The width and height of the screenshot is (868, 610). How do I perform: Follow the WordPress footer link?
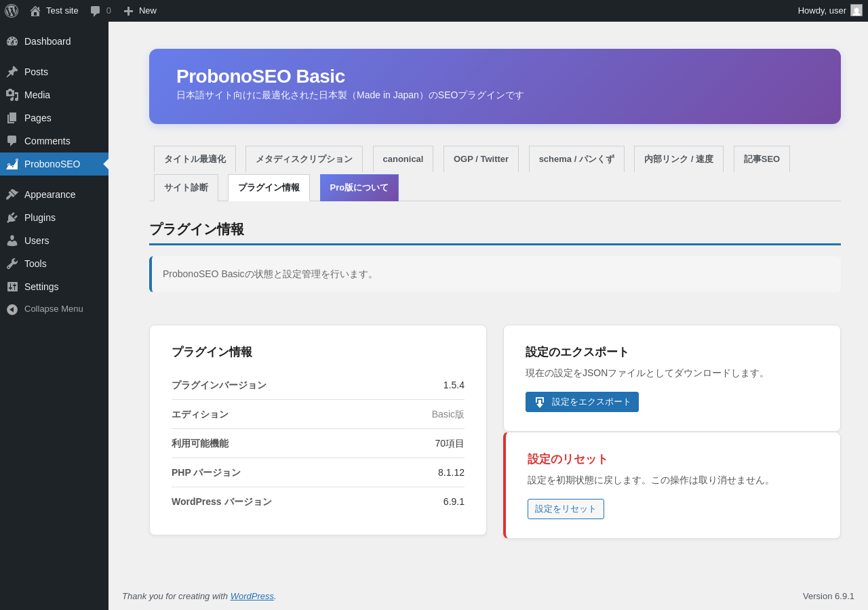pos(252,596)
